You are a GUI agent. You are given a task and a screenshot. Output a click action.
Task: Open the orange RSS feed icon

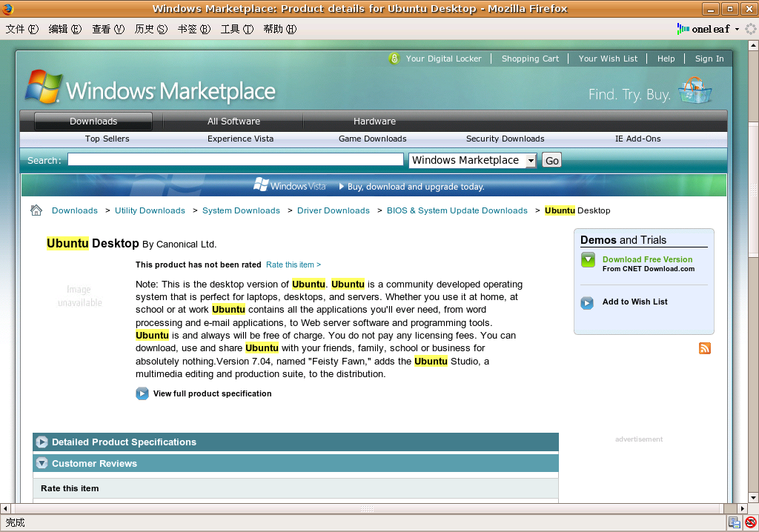pos(705,348)
